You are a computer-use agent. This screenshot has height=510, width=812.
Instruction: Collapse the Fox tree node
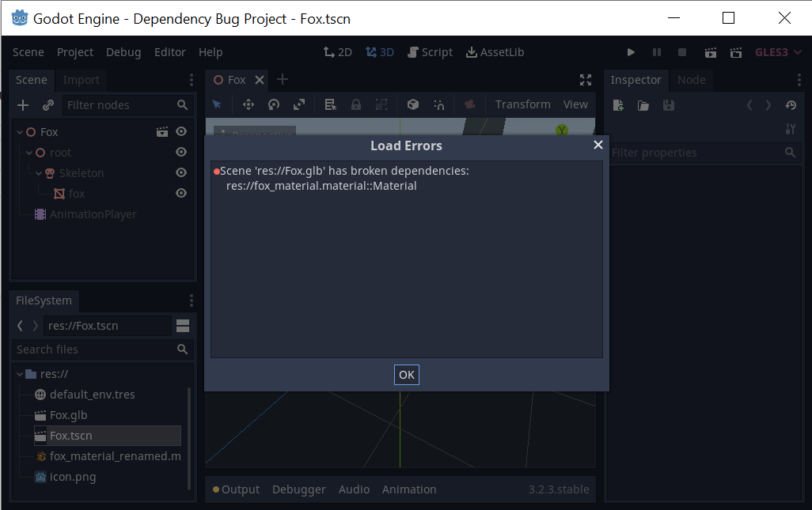[20, 132]
